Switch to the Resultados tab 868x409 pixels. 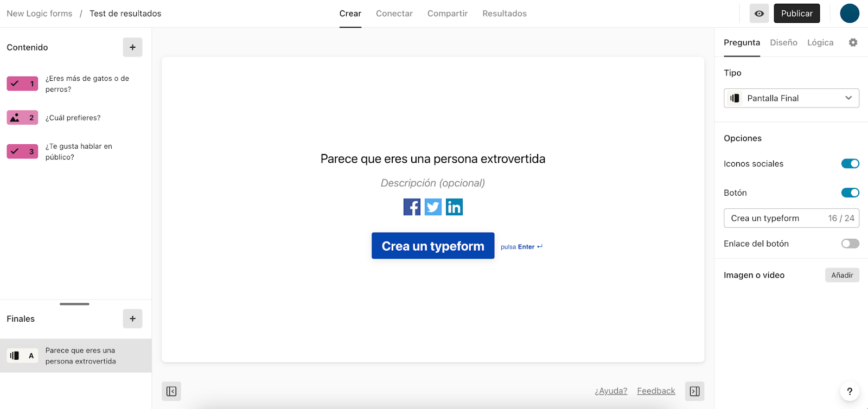(505, 14)
